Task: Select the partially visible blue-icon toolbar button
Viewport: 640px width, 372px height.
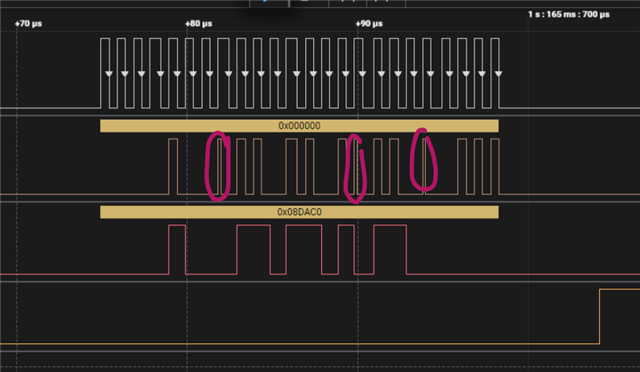Action: point(269,3)
